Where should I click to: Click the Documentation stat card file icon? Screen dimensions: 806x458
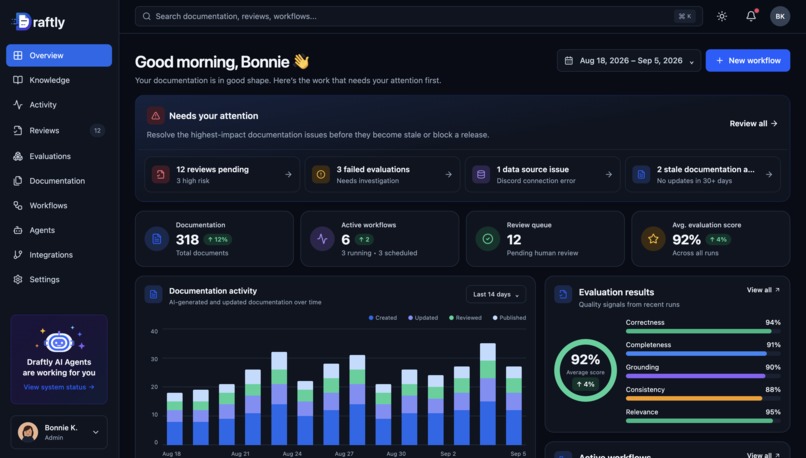[x=157, y=239]
